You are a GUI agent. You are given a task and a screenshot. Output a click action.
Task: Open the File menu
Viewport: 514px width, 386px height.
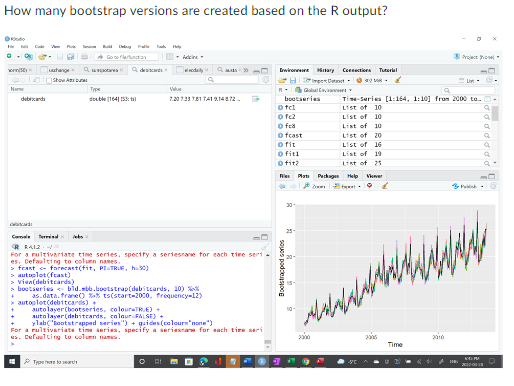pos(11,46)
